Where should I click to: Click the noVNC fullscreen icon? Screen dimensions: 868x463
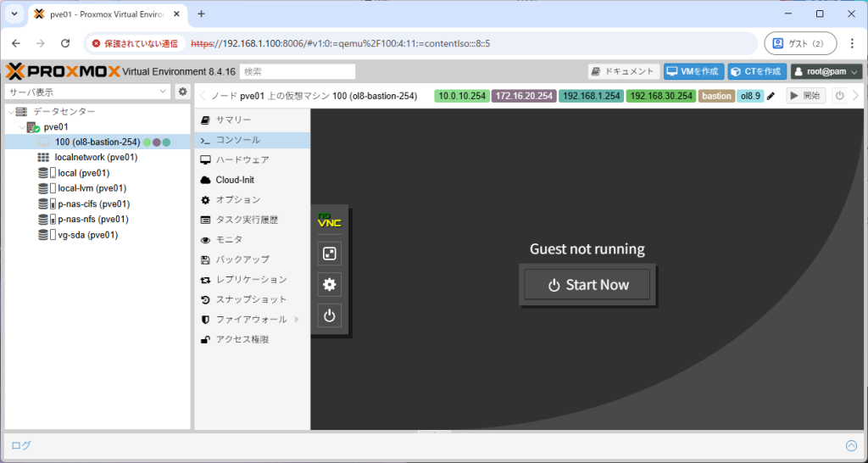coord(330,253)
